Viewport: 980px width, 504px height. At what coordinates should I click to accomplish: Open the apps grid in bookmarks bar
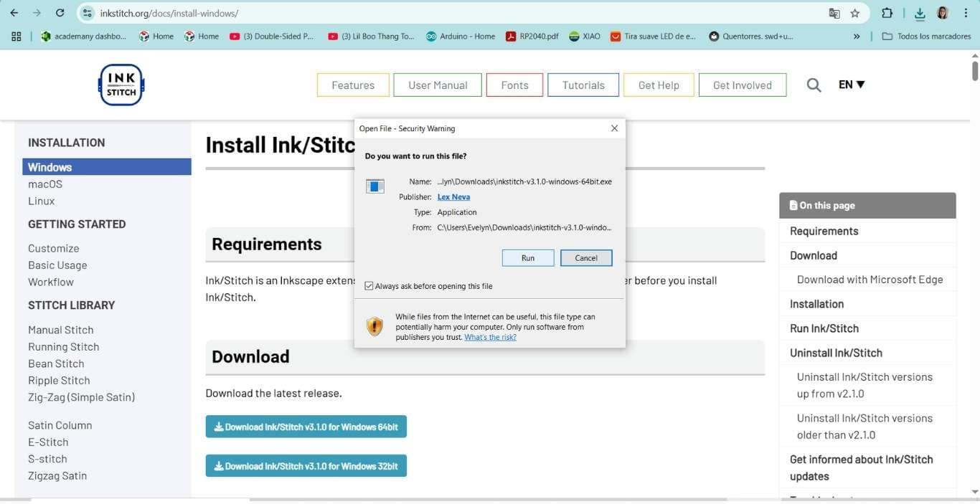tap(17, 36)
